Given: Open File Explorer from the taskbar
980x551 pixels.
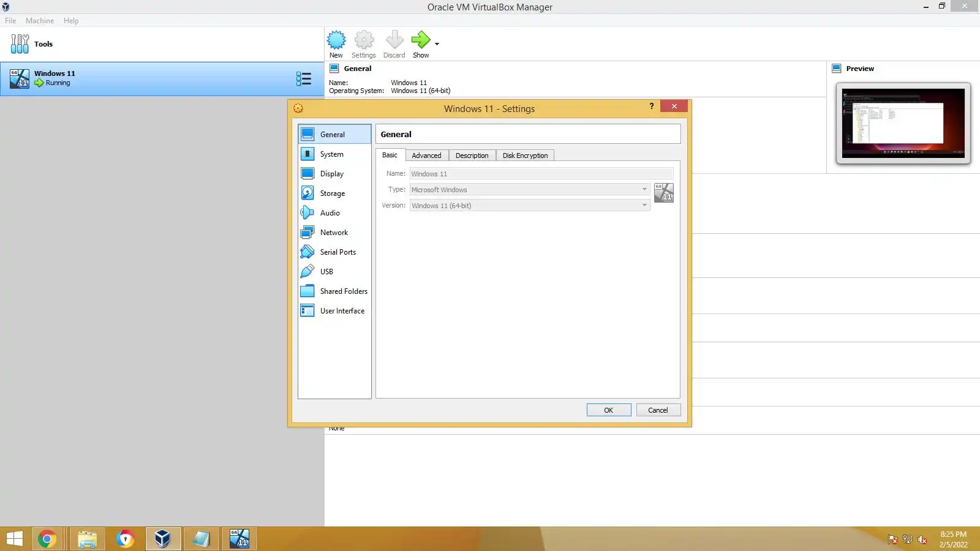Looking at the screenshot, I should pyautogui.click(x=88, y=539).
